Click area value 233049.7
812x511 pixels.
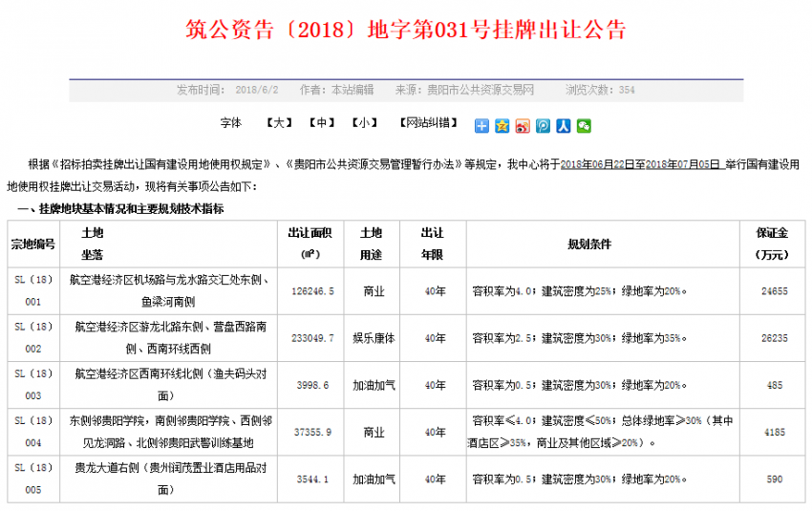(x=312, y=338)
